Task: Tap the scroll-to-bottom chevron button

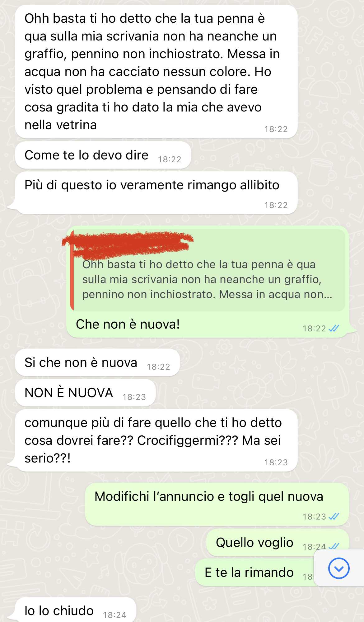Action: [x=339, y=568]
